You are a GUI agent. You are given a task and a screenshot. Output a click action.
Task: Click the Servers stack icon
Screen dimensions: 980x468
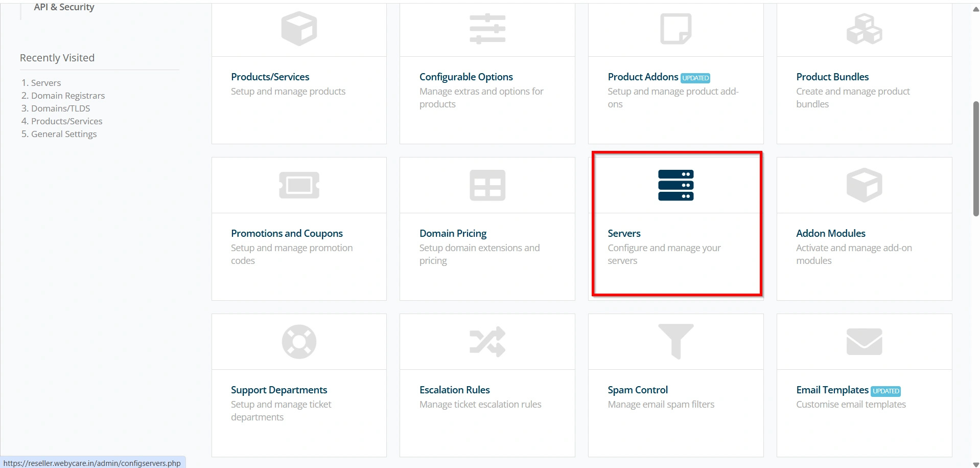coord(676,185)
